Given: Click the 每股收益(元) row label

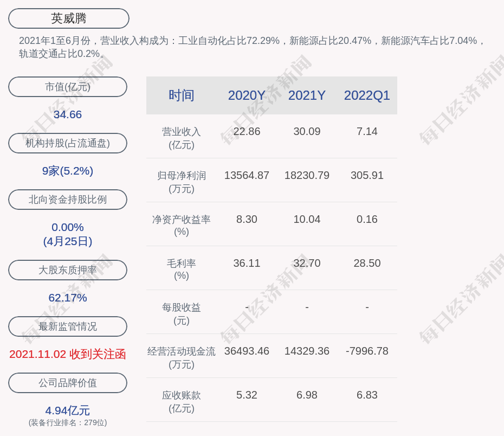Looking at the screenshot, I should pyautogui.click(x=182, y=314).
